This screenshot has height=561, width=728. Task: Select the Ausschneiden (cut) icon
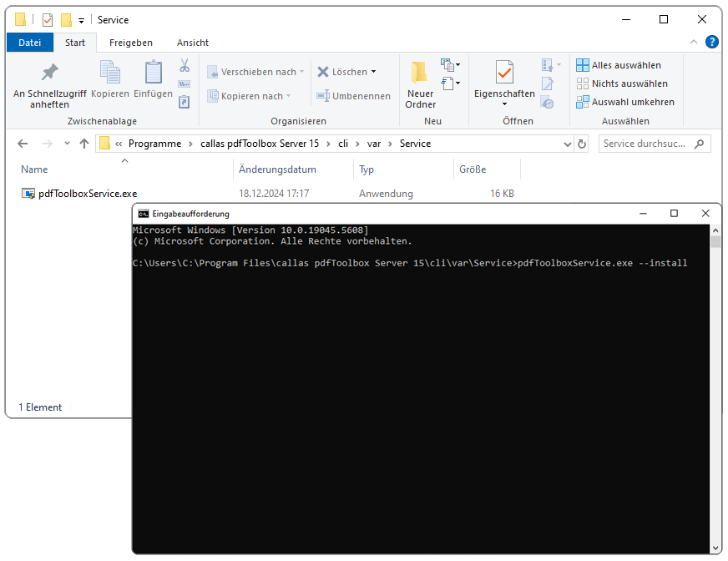pyautogui.click(x=185, y=65)
